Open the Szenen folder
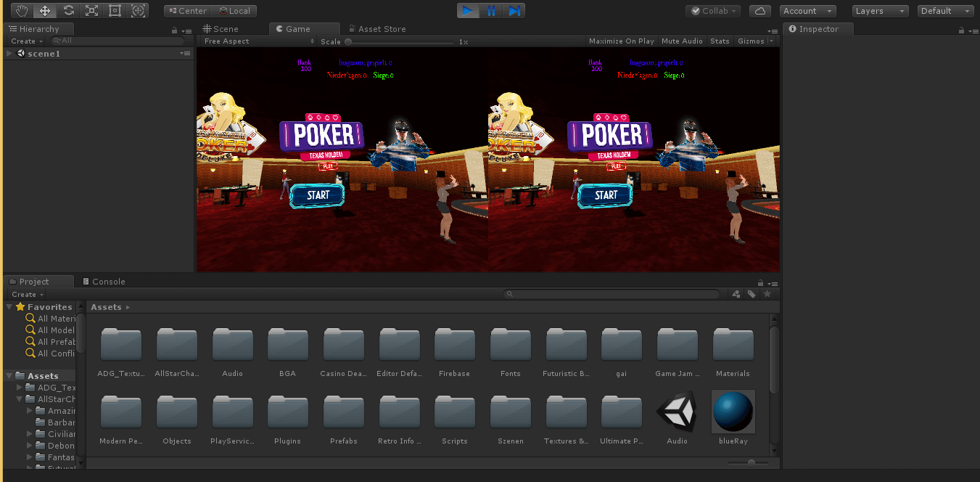The width and height of the screenshot is (980, 482). [x=511, y=420]
